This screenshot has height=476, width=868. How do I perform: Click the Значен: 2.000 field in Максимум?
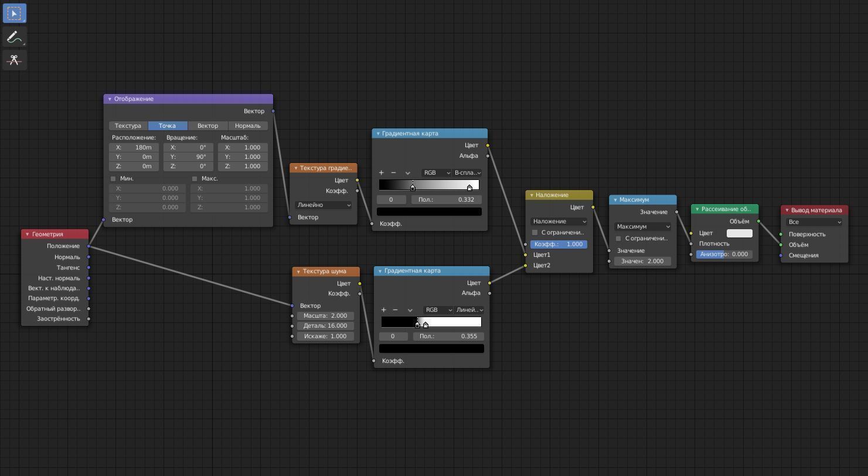[643, 261]
